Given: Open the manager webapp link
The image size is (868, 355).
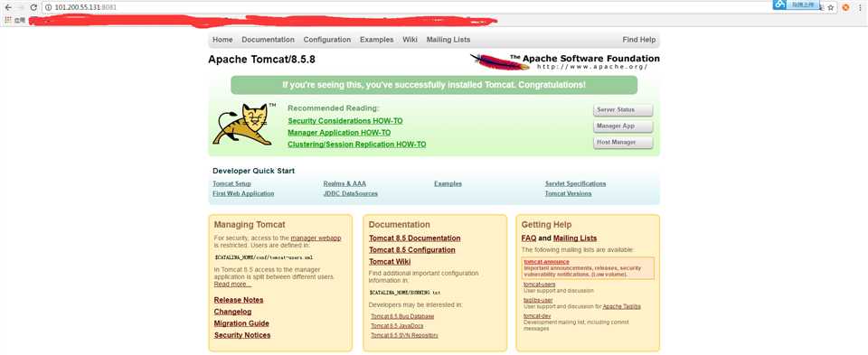Looking at the screenshot, I should tap(316, 238).
